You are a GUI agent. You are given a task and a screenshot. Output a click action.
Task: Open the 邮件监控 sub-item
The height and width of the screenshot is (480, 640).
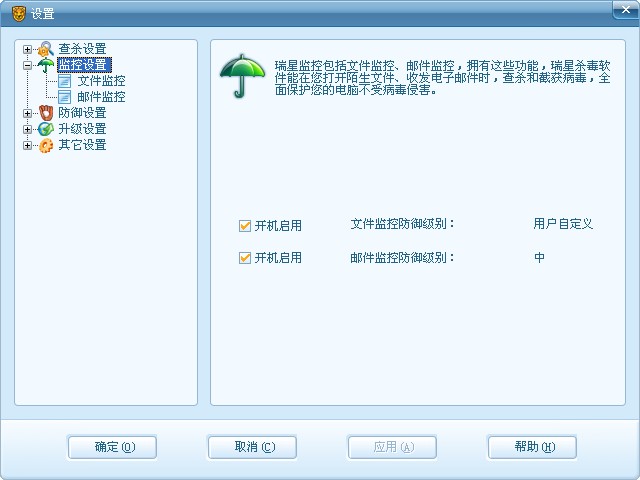click(x=101, y=97)
